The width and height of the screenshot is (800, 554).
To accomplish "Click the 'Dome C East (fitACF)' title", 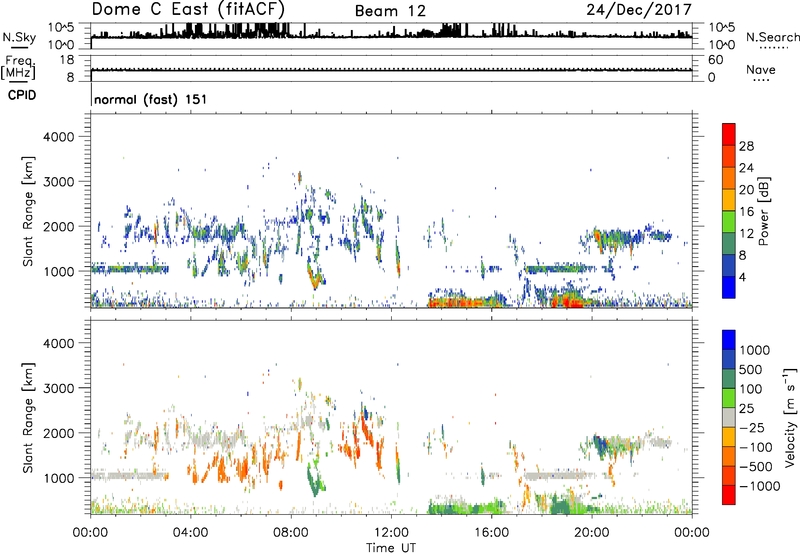I will [188, 9].
